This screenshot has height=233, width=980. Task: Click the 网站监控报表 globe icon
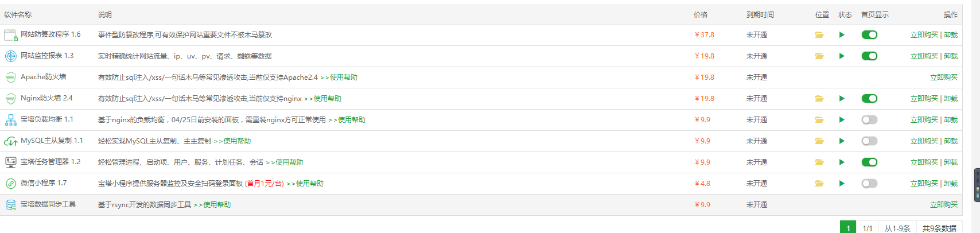(11, 56)
